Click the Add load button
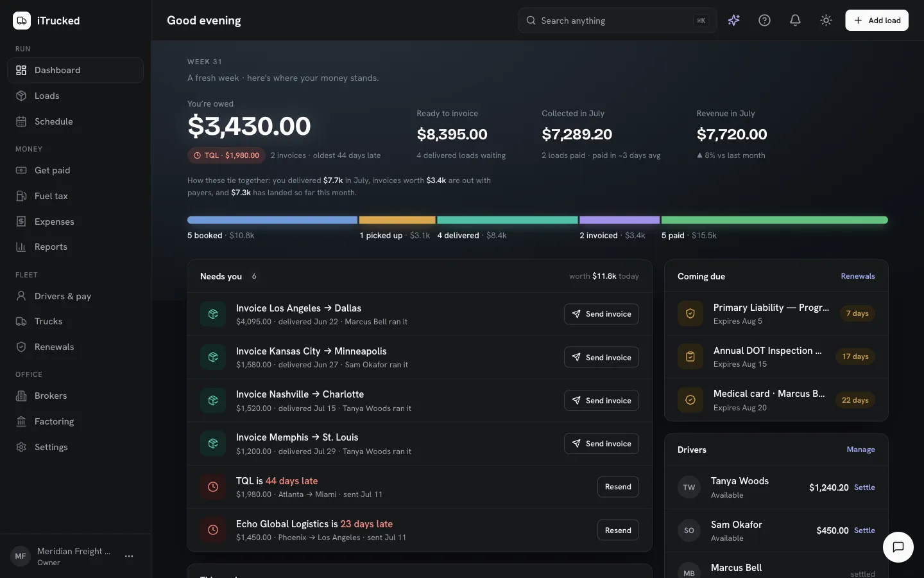The height and width of the screenshot is (578, 924). [x=877, y=21]
